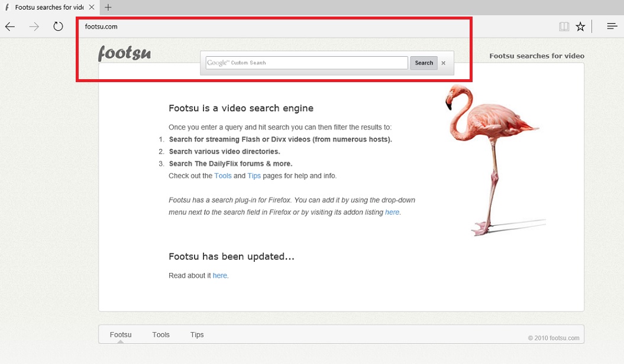Dismiss the Google Custom Search overlay

click(x=443, y=63)
